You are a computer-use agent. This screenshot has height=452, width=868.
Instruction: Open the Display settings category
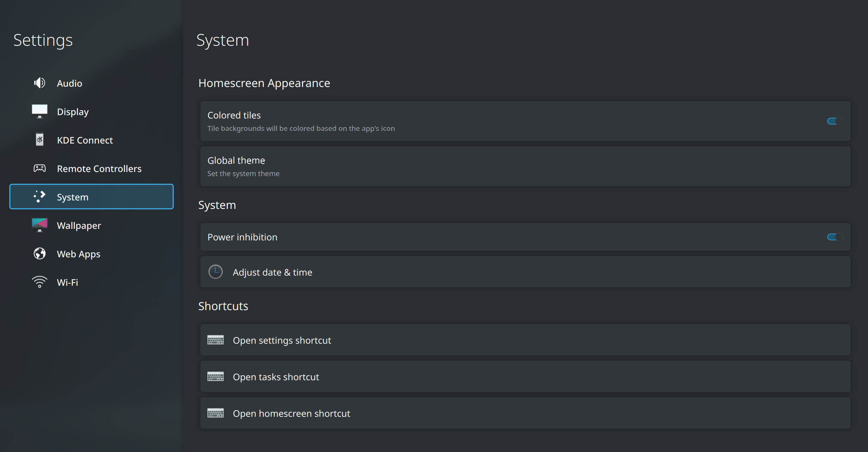point(73,112)
